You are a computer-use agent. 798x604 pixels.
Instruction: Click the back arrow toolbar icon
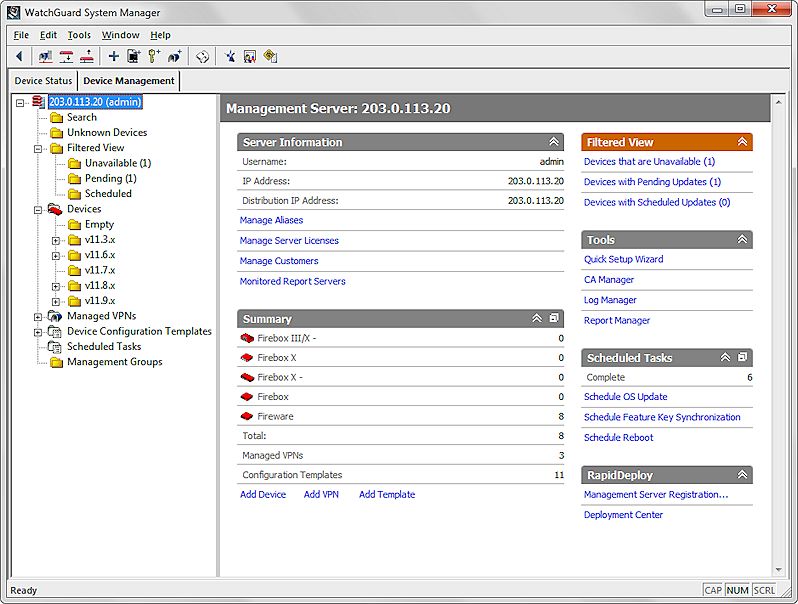(x=19, y=57)
